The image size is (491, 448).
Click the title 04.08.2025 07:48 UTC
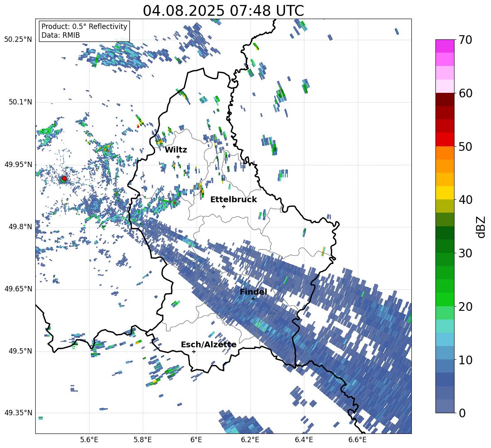223,10
